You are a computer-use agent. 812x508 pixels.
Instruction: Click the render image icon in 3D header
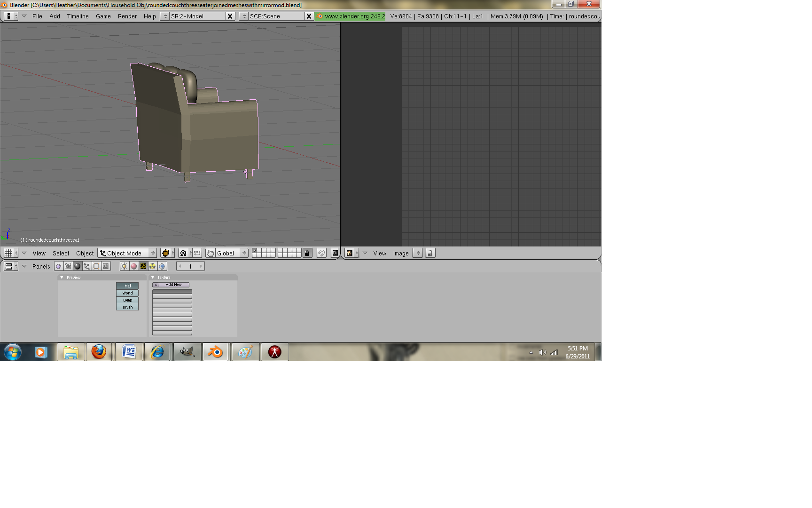pos(335,253)
